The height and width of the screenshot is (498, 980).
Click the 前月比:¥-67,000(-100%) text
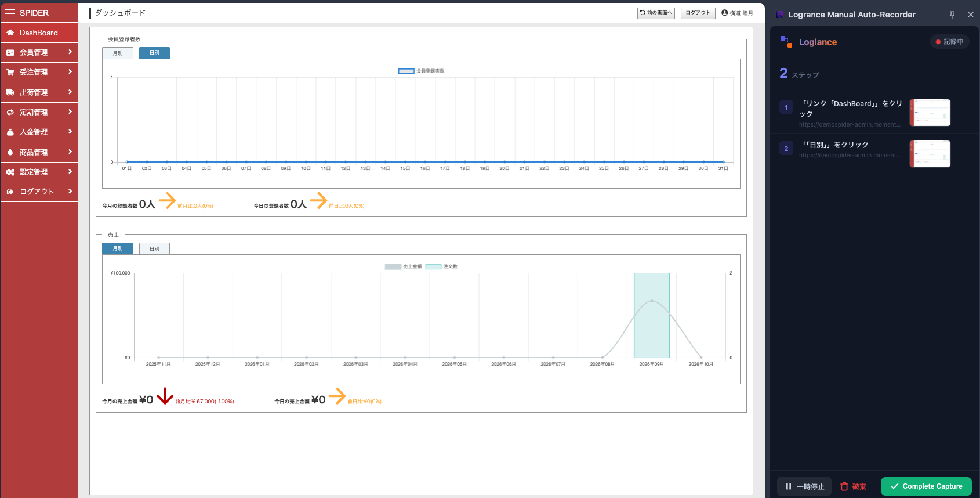[x=205, y=402]
